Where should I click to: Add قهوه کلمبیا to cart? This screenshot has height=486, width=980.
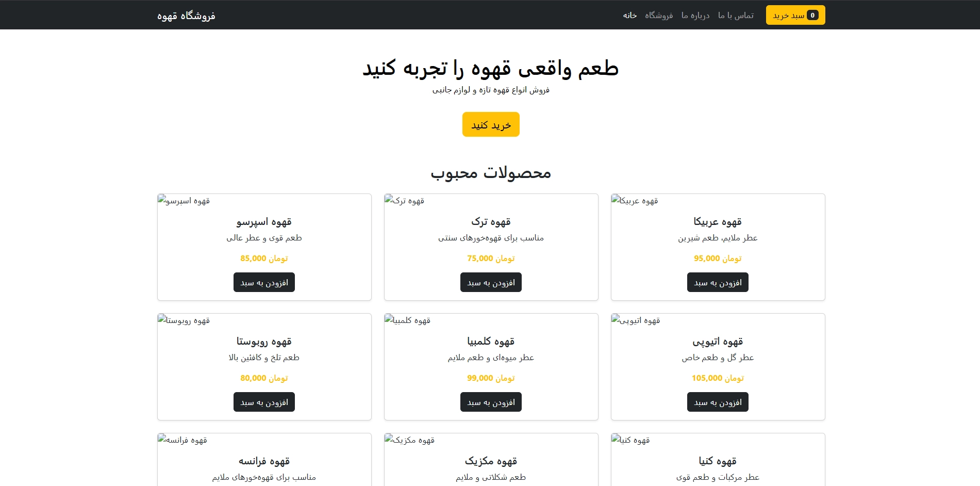point(491,402)
